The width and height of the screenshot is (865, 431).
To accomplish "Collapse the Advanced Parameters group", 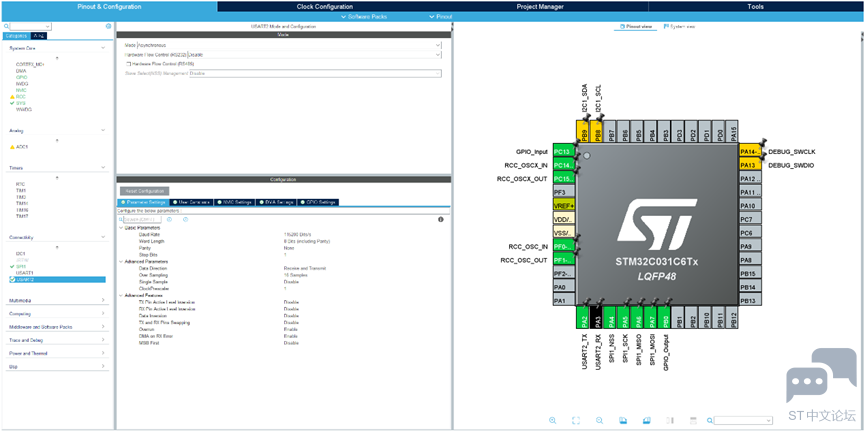I will (x=121, y=262).
